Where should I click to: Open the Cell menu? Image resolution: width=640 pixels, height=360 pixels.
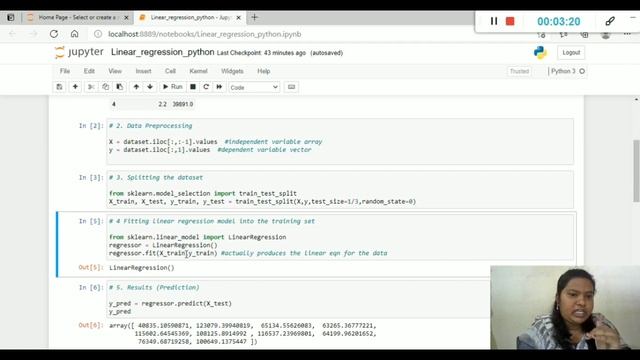(170, 71)
